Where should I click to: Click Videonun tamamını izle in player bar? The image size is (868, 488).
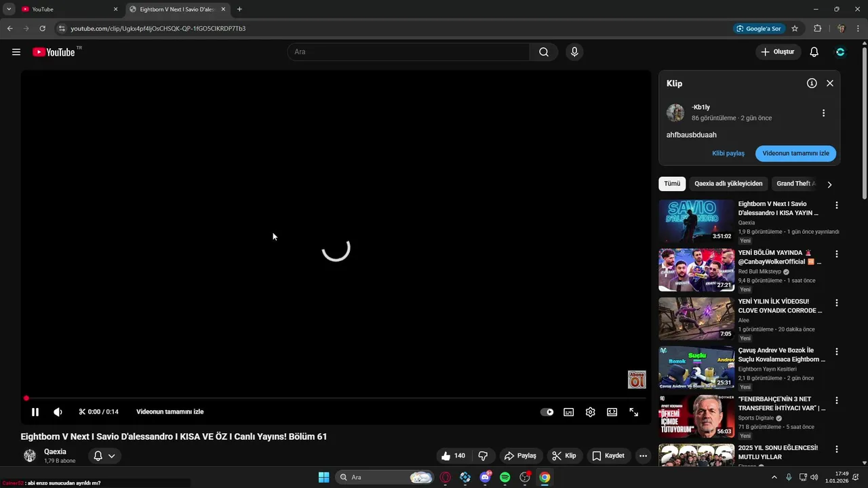click(x=170, y=412)
